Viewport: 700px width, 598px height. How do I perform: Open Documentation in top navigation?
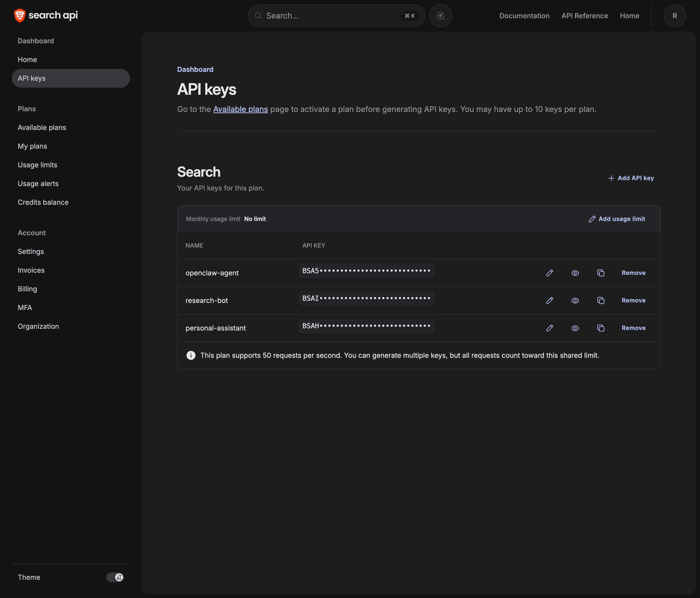(524, 16)
